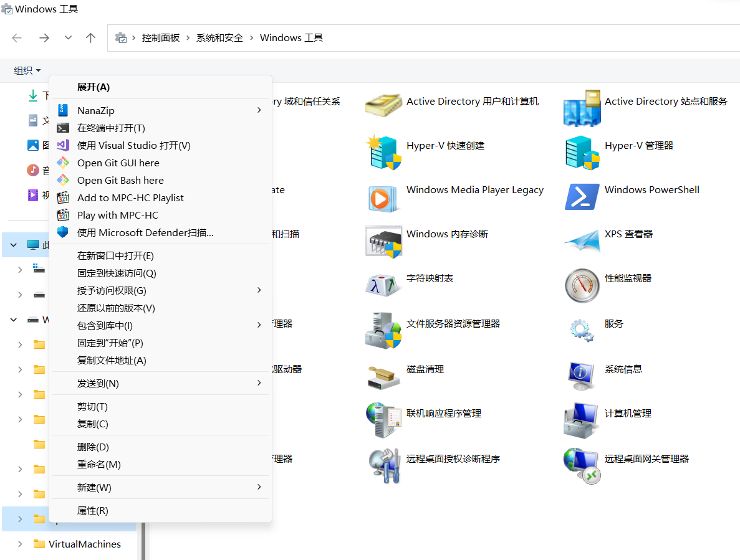Screen dimensions: 740x560
Task: Click the back navigation arrow
Action: 17,37
